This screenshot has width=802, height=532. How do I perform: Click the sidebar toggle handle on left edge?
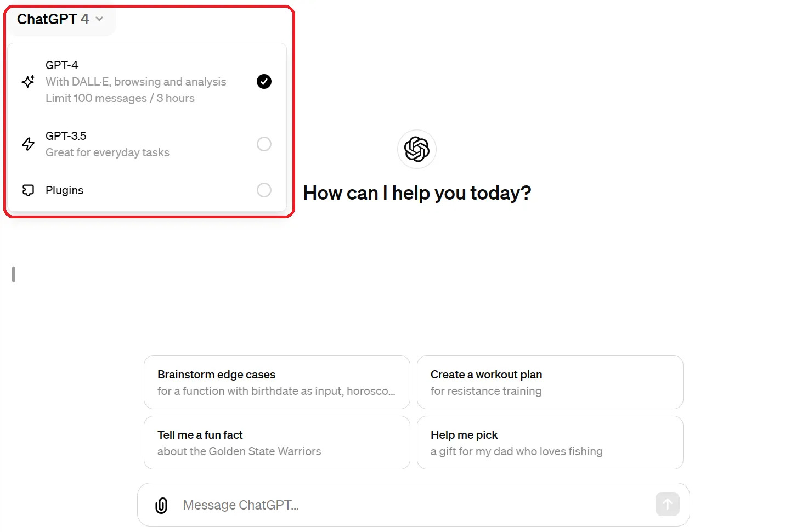[x=14, y=274]
